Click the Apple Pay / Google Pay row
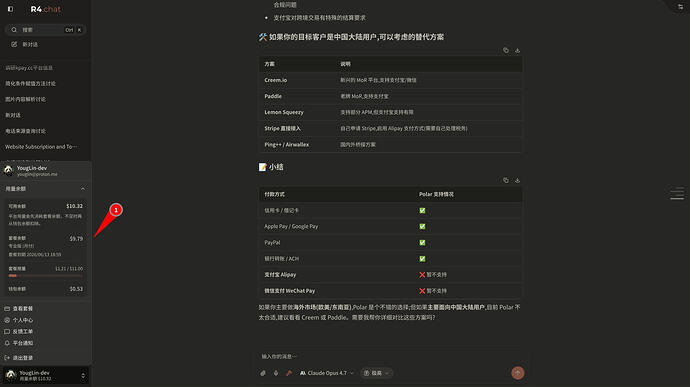 [390, 226]
